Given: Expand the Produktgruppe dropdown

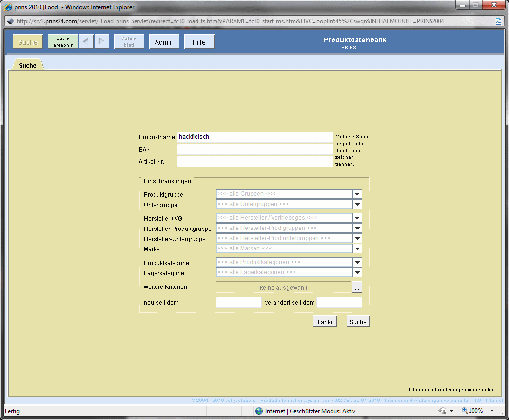Looking at the screenshot, I should [357, 194].
